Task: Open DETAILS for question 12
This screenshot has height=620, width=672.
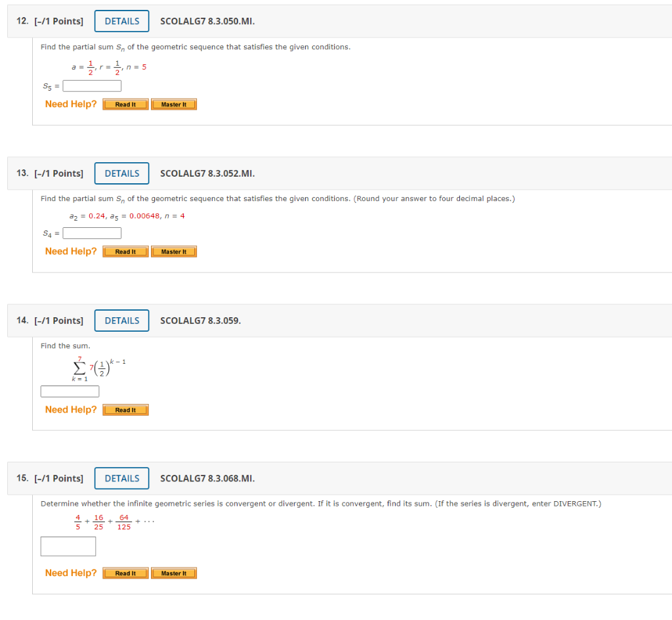Action: (121, 20)
